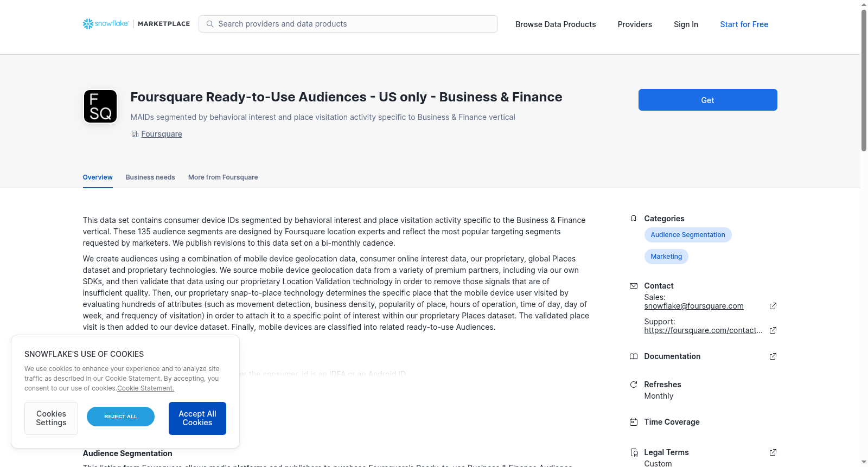Open the Providers page
This screenshot has height=467, width=868.
(x=635, y=24)
